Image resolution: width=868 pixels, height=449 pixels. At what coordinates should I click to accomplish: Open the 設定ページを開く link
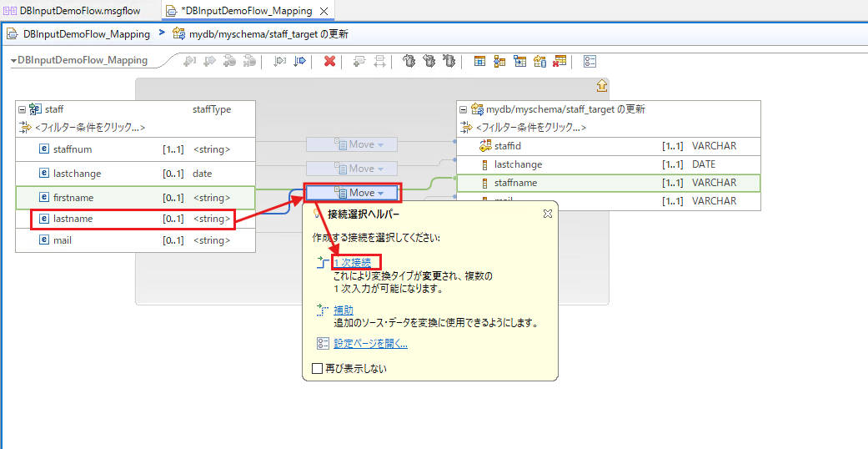coord(371,344)
